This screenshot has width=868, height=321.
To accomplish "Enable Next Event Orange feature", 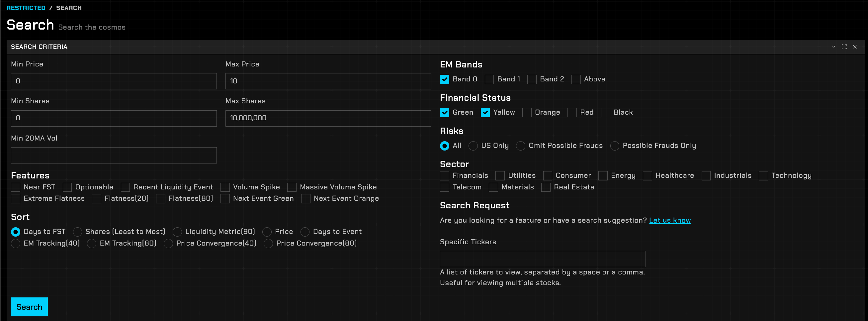I will 305,199.
